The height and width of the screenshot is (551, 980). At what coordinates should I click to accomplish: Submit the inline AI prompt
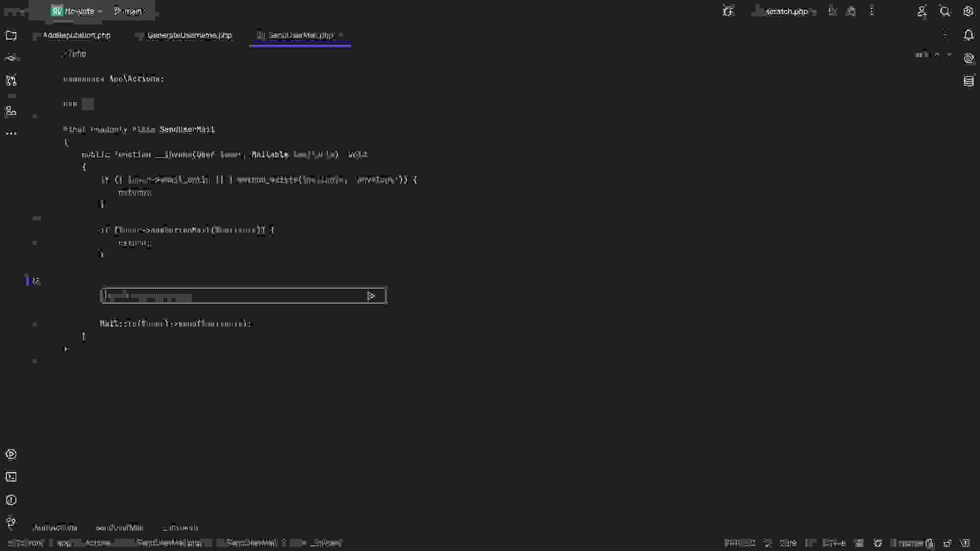[371, 296]
